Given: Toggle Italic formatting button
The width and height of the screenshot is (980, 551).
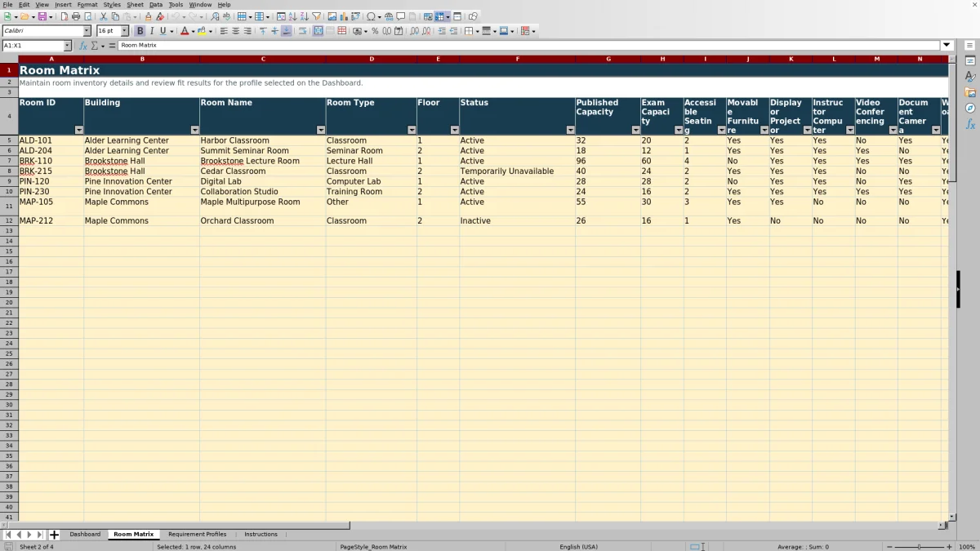Looking at the screenshot, I should (151, 31).
